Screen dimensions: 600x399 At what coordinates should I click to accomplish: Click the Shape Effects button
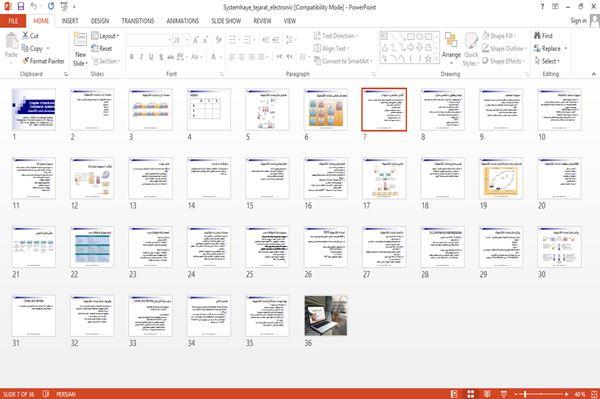pos(504,61)
